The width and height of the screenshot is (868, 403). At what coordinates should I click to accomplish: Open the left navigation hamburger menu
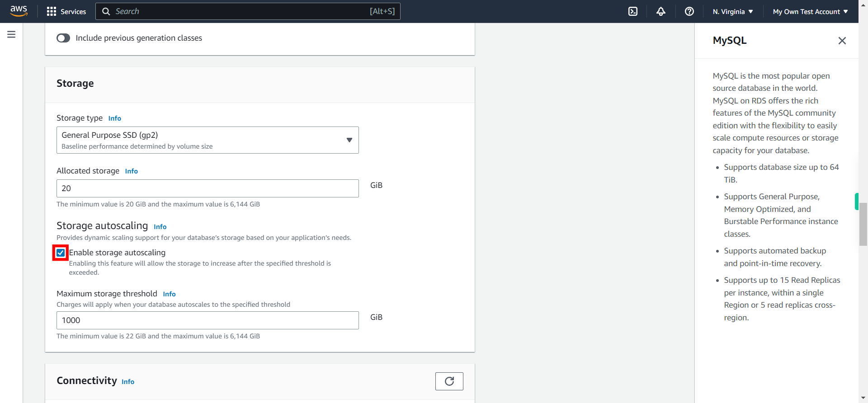click(x=11, y=34)
